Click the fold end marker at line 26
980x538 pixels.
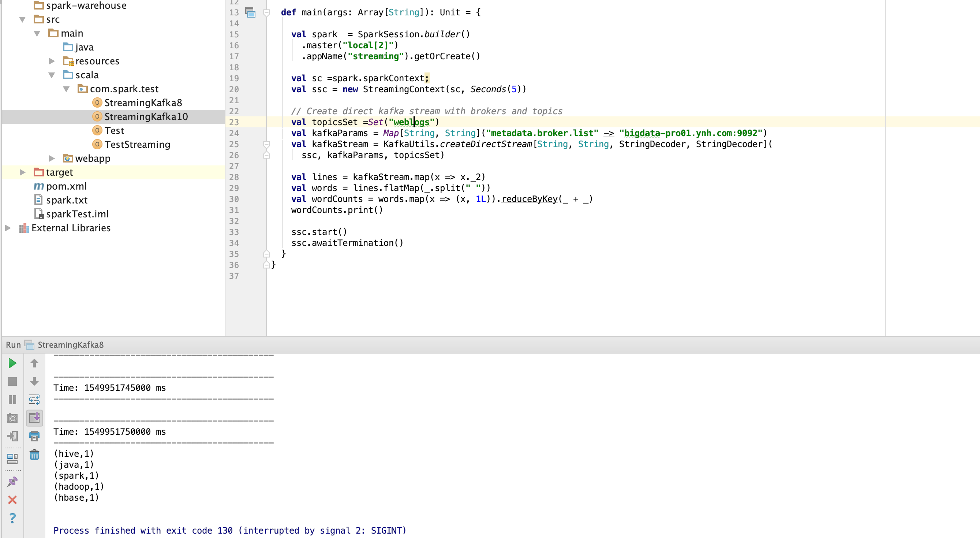(267, 155)
